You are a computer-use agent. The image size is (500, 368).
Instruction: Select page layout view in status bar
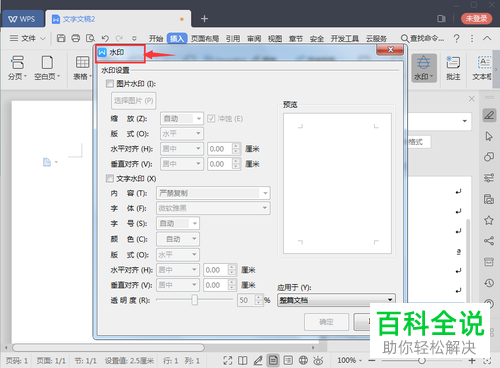click(x=273, y=360)
